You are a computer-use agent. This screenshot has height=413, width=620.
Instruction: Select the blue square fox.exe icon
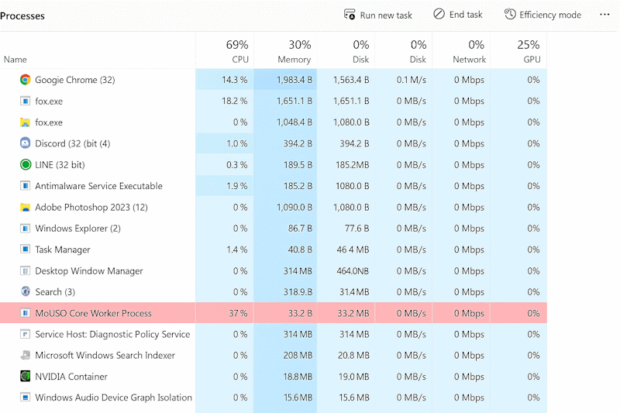pyautogui.click(x=25, y=101)
